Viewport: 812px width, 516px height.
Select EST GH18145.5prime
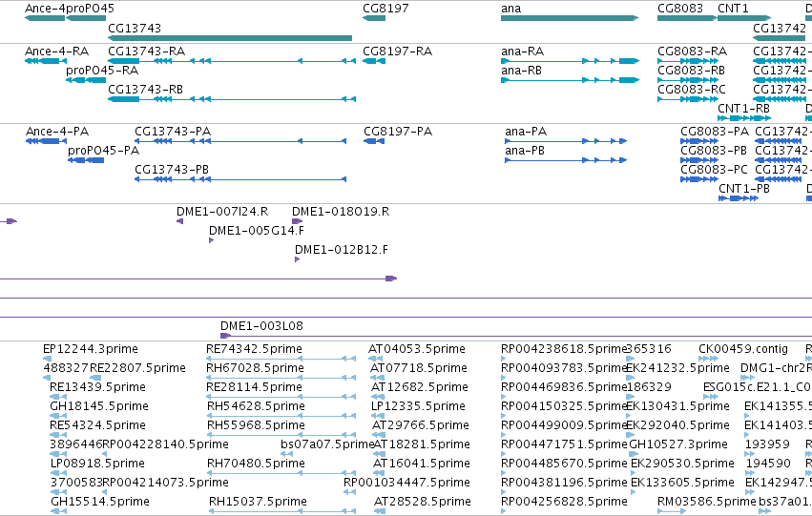coord(58,416)
